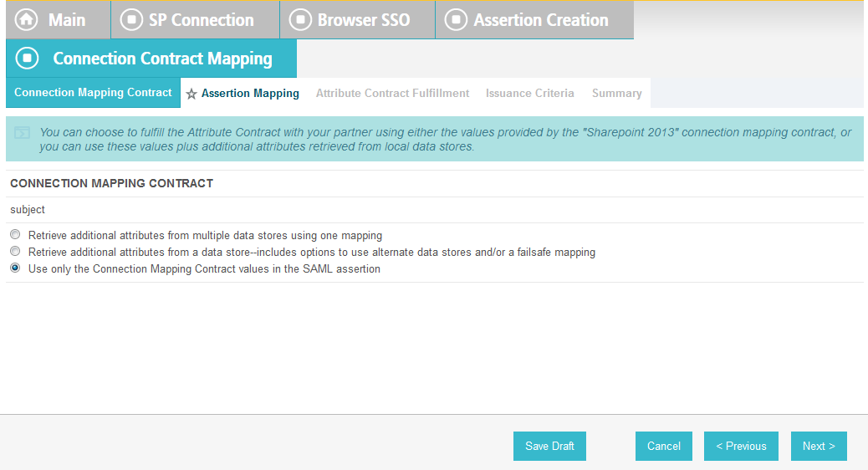Click the Cancel button

tap(664, 447)
